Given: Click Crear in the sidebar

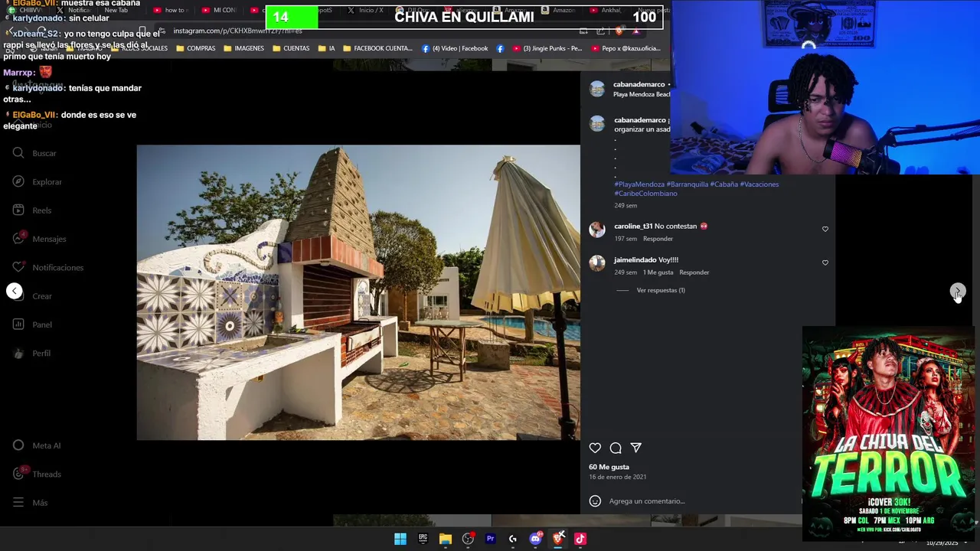Looking at the screenshot, I should (x=32, y=296).
